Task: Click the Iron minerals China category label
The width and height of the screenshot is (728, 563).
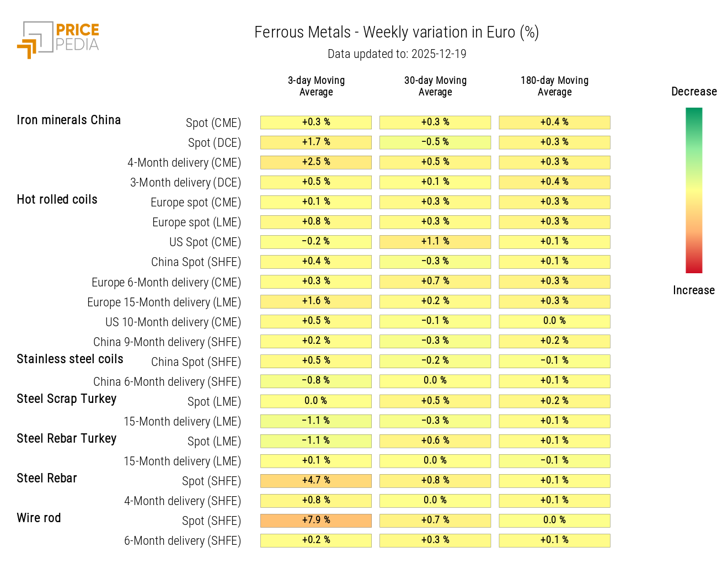Action: (x=68, y=120)
